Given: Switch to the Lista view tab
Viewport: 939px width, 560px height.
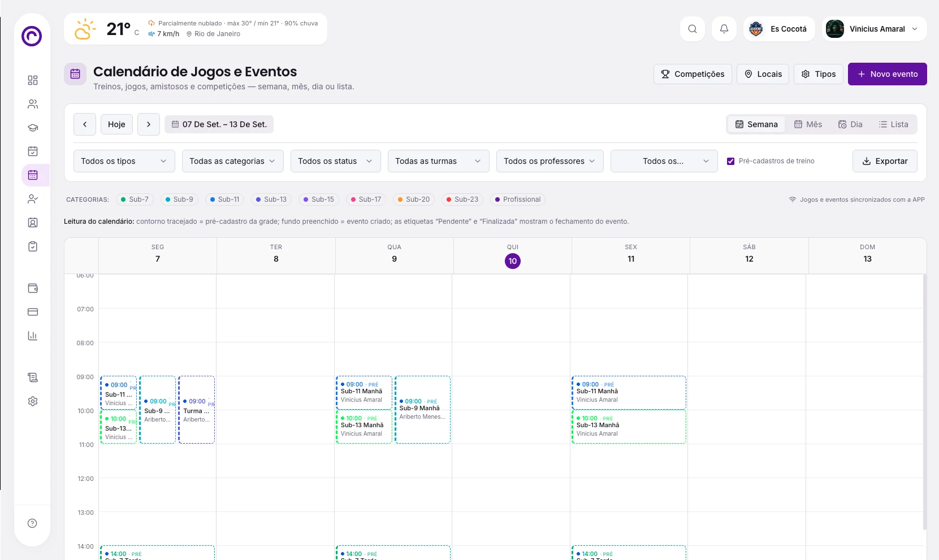Looking at the screenshot, I should (x=893, y=124).
